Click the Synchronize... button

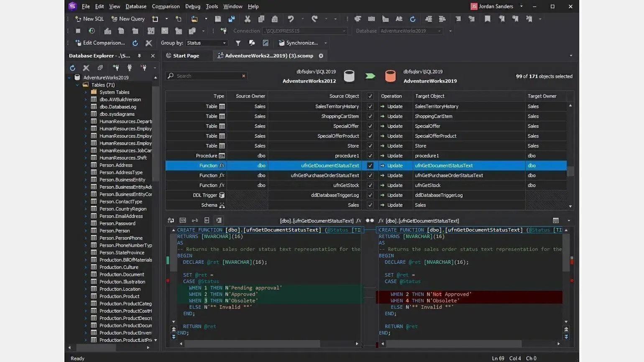coord(298,43)
